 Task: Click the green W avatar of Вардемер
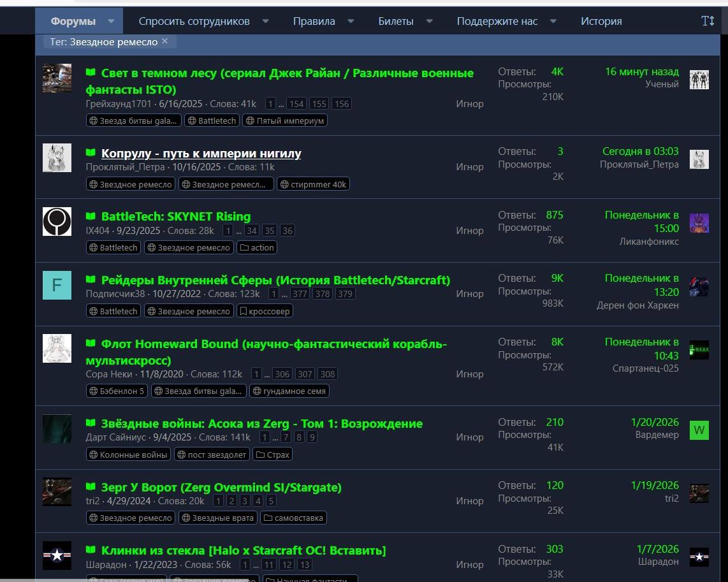pos(699,430)
